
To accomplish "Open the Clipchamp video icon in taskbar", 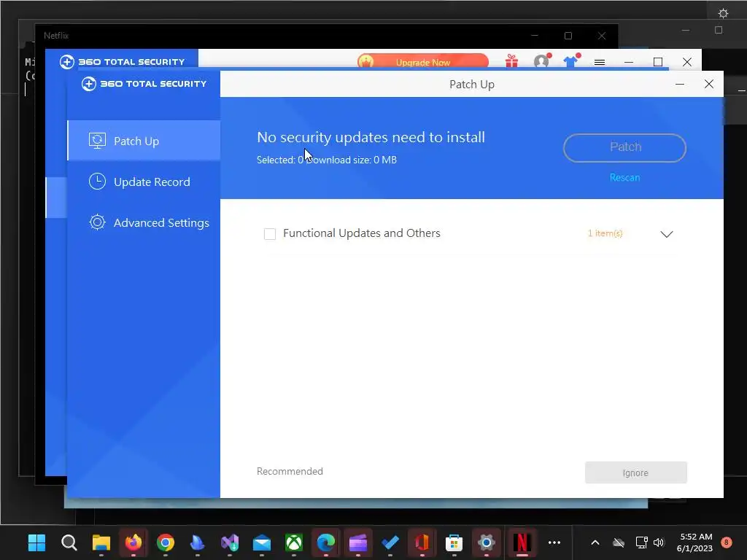I will click(x=357, y=542).
